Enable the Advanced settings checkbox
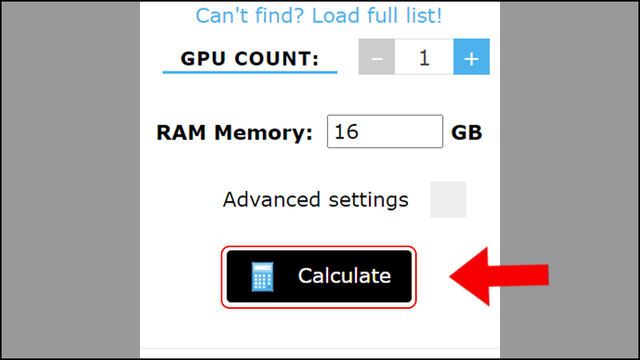This screenshot has height=360, width=640. point(448,200)
